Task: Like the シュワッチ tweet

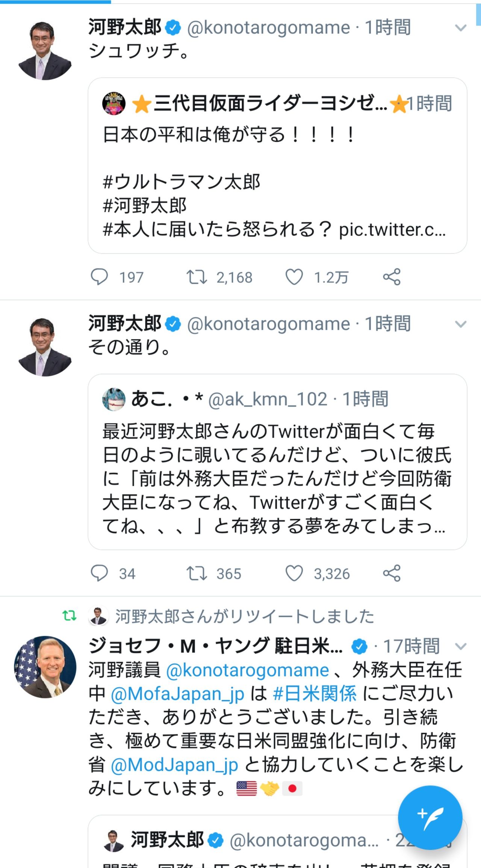Action: click(294, 277)
